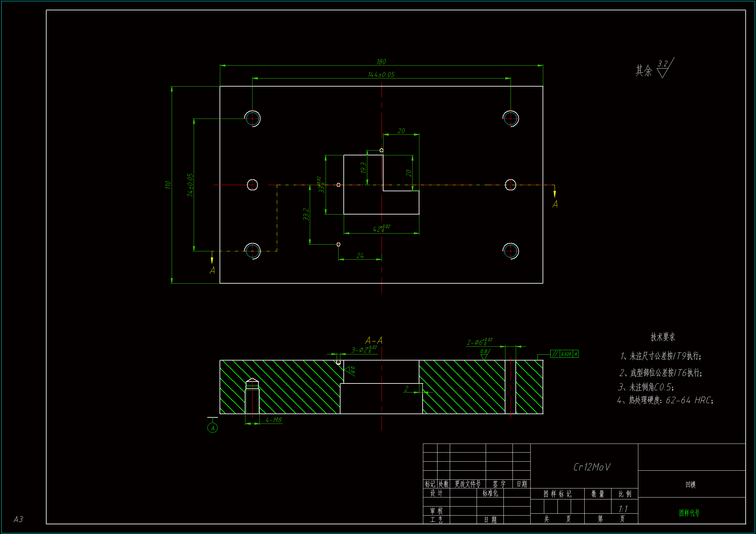Click the bottom-right counterbored hole

coord(510,251)
